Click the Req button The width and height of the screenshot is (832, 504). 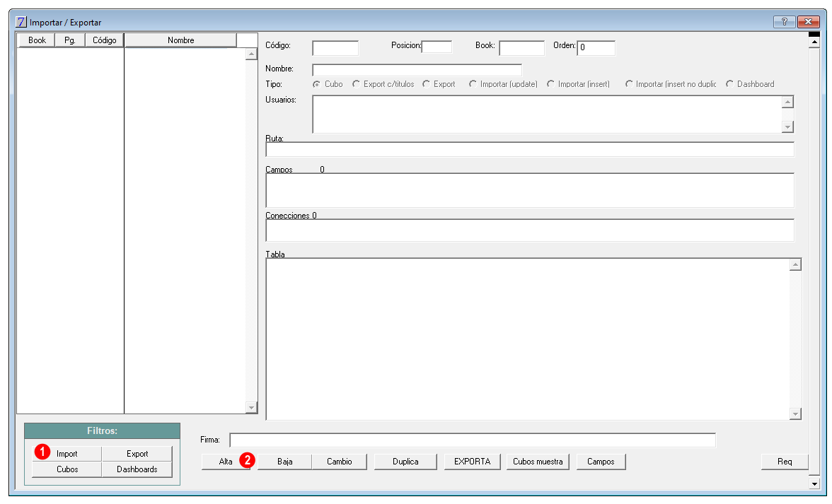(785, 462)
